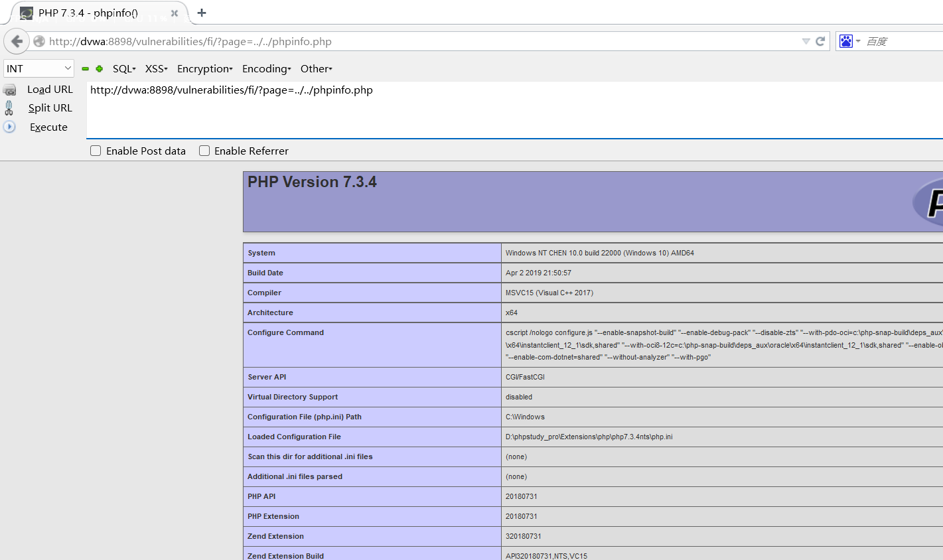Screen dimensions: 943x560
Task: Click the 'PHP Extension' row label
Action: (273, 516)
